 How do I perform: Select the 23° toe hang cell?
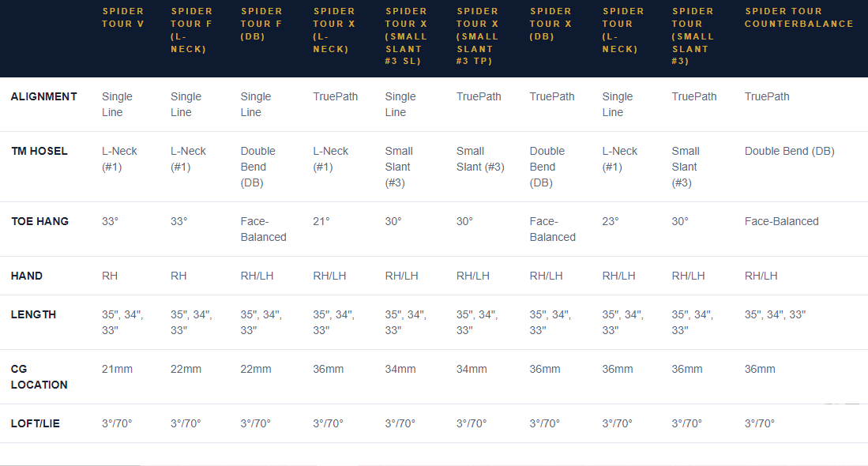611,221
